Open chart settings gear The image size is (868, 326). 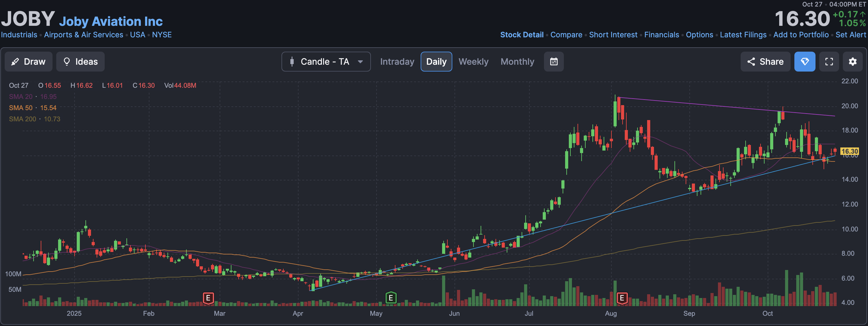click(852, 61)
